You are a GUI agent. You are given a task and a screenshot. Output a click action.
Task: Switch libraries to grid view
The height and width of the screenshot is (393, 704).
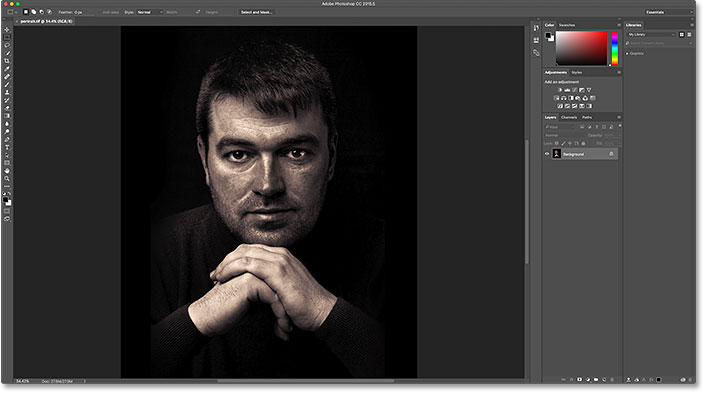[x=682, y=35]
